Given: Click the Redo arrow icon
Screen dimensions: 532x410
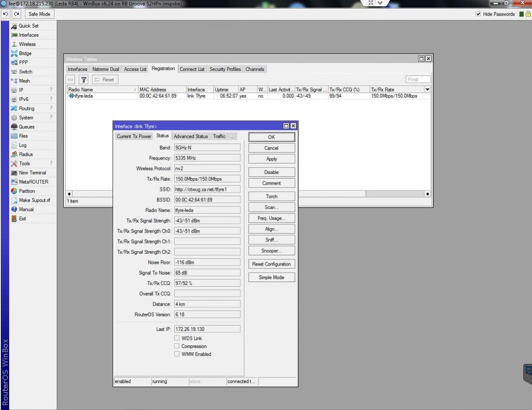Looking at the screenshot, I should (x=16, y=14).
